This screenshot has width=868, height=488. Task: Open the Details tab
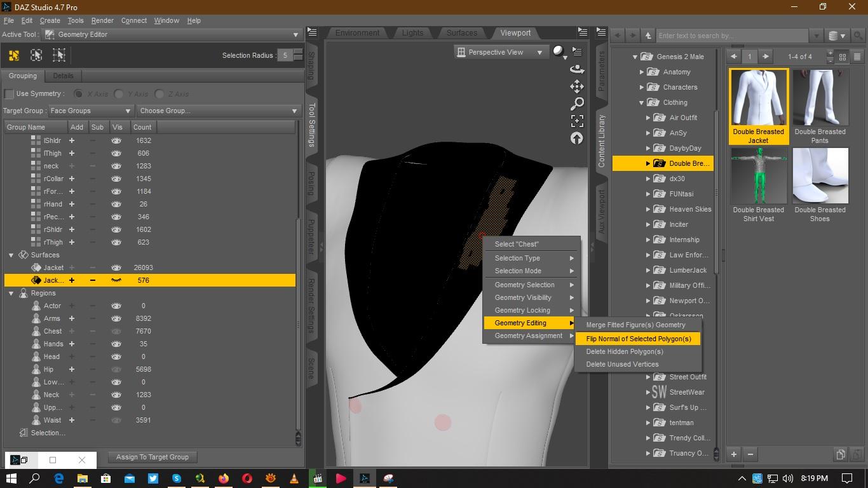[63, 76]
